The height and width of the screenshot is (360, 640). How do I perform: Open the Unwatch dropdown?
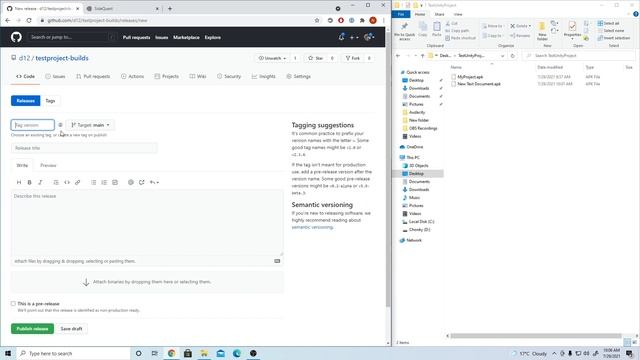pyautogui.click(x=272, y=58)
